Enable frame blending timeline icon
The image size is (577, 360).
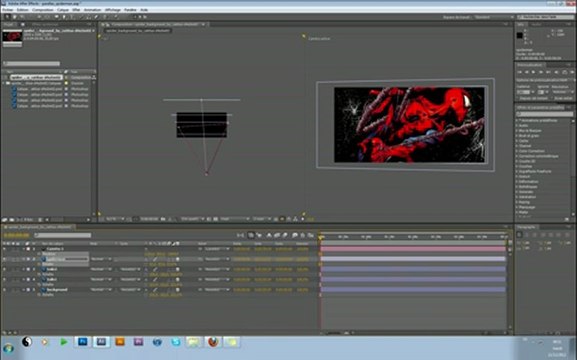point(277,235)
